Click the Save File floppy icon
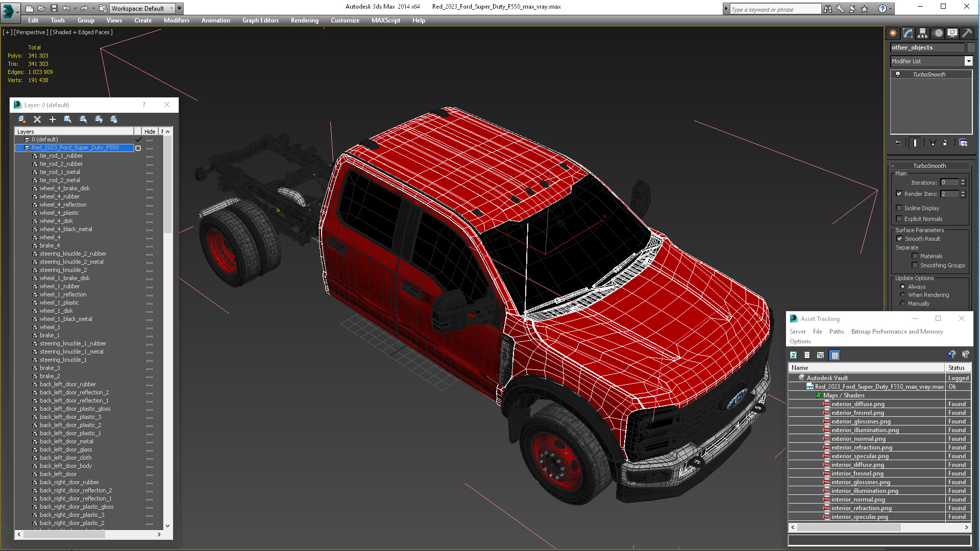Image resolution: width=980 pixels, height=551 pixels. click(x=54, y=9)
